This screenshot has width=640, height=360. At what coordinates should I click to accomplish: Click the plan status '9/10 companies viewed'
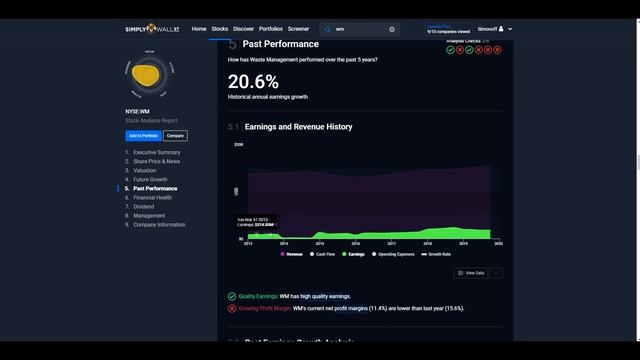[x=449, y=31]
